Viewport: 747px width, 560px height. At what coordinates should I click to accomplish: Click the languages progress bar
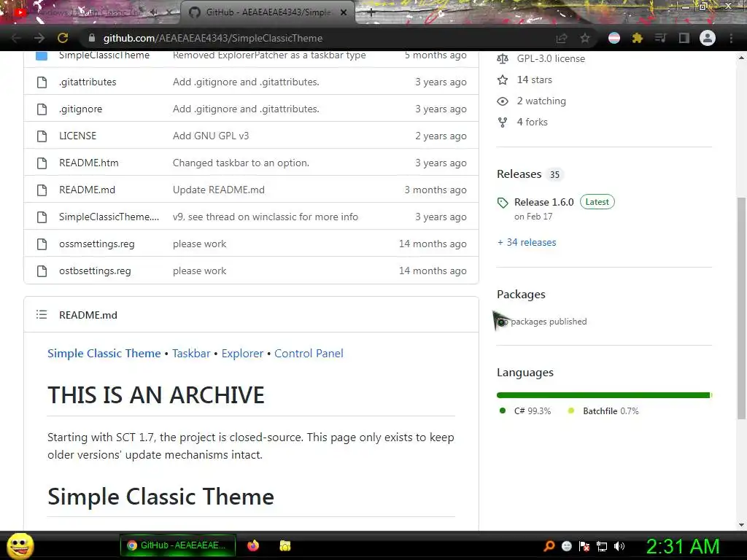(x=604, y=395)
